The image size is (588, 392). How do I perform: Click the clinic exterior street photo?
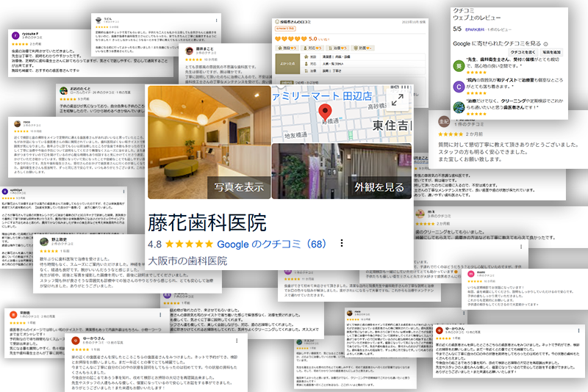coord(341,171)
